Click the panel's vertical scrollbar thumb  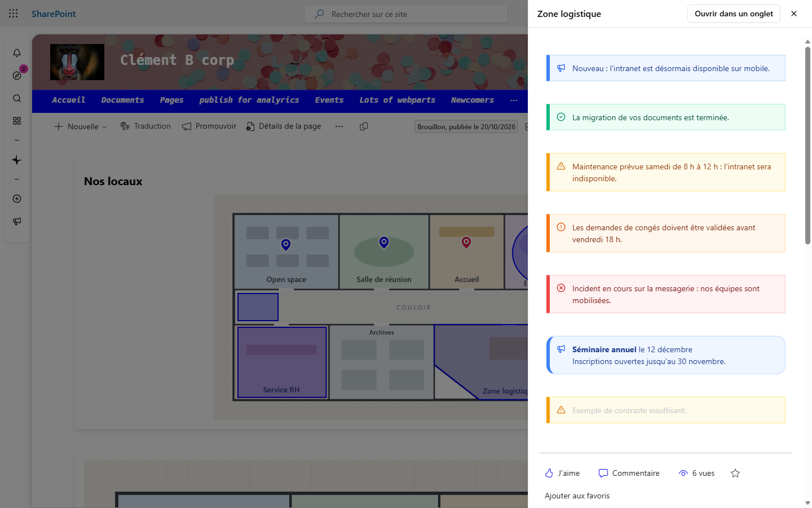coord(807,145)
